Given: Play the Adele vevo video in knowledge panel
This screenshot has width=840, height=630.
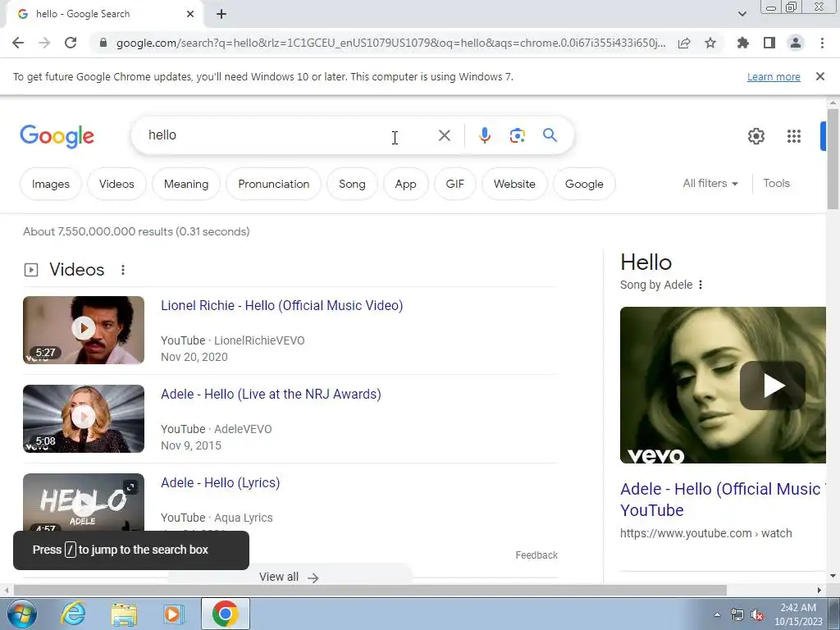Looking at the screenshot, I should pos(772,386).
